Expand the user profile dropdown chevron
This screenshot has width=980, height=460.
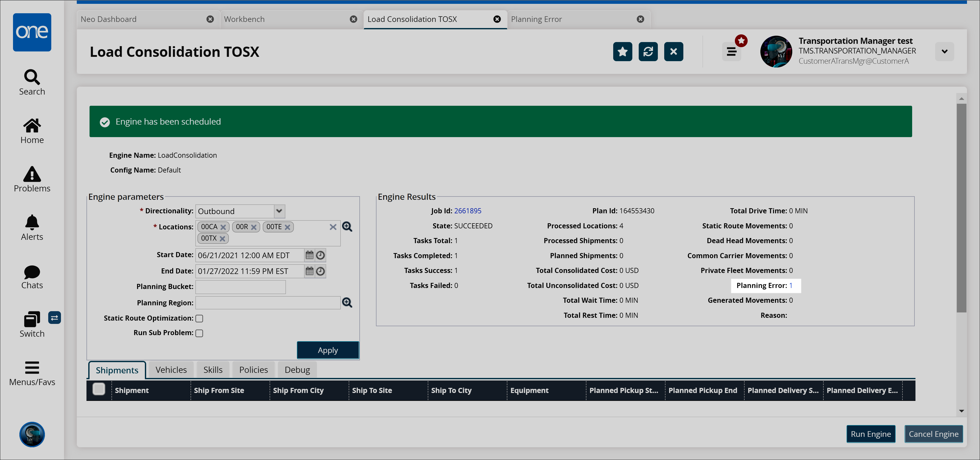coord(944,51)
